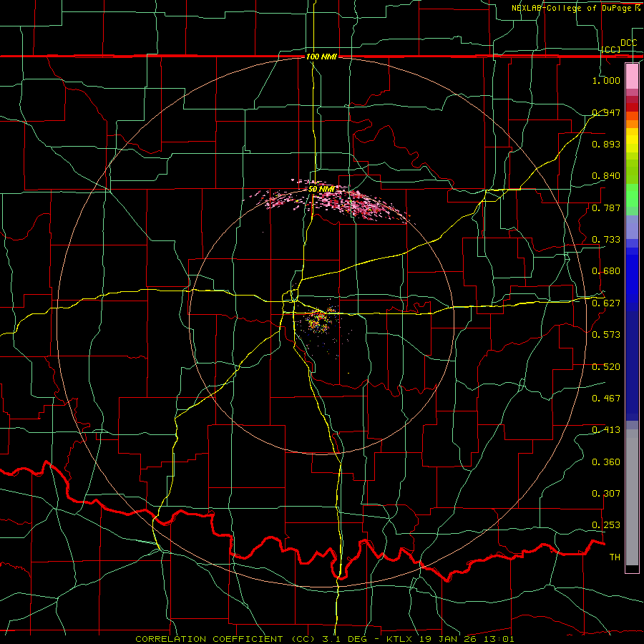Click the 1.000 scale value
The image size is (644, 644).
point(606,80)
